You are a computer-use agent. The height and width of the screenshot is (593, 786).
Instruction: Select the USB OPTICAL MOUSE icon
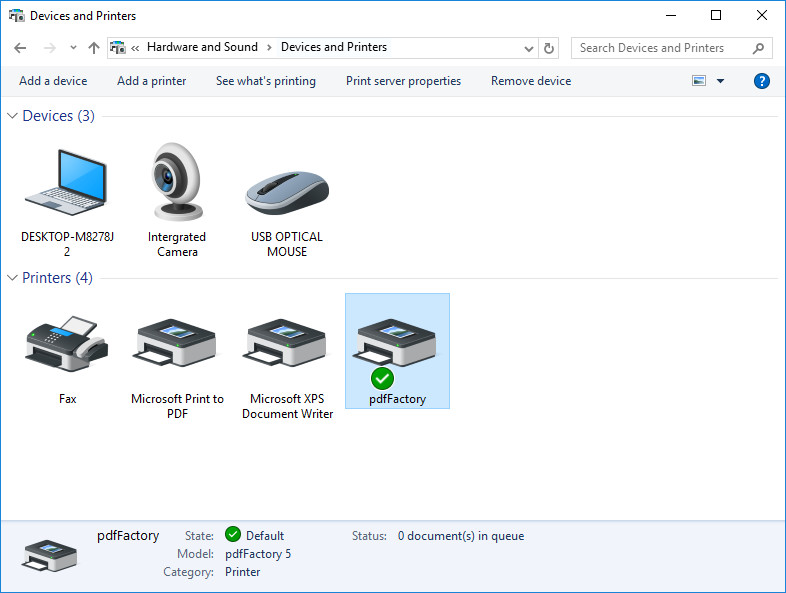(287, 192)
